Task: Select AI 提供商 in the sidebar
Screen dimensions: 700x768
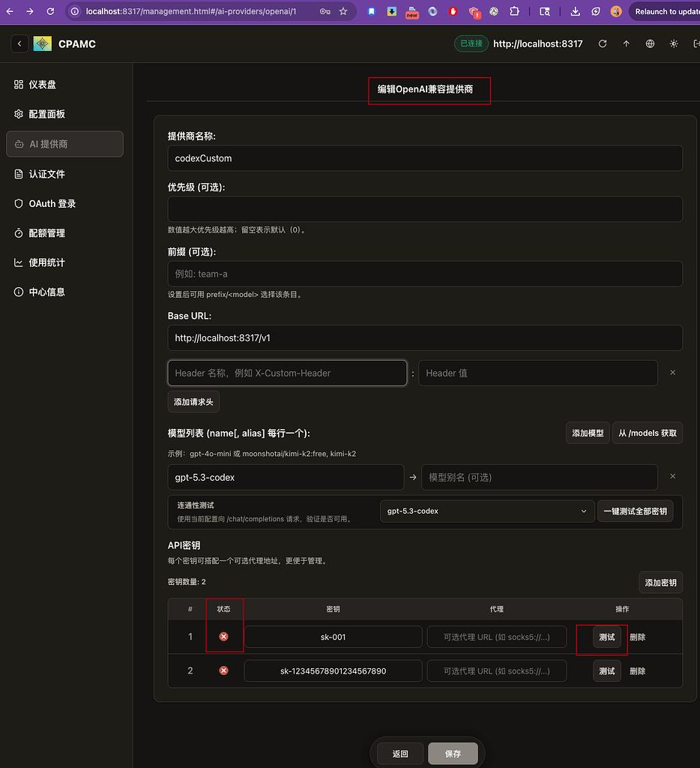Action: point(64,144)
